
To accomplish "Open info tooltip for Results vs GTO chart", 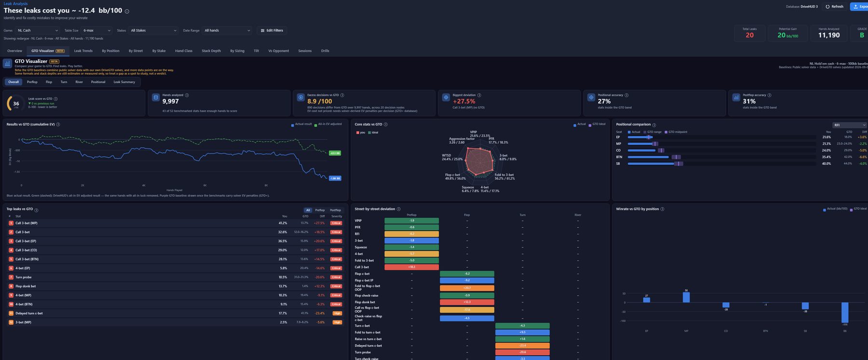I will [58, 125].
